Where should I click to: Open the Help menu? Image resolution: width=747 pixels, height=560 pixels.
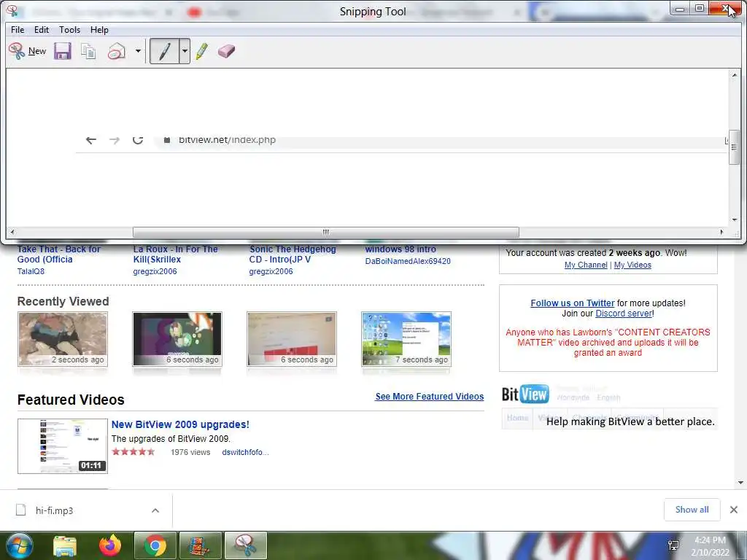99,29
